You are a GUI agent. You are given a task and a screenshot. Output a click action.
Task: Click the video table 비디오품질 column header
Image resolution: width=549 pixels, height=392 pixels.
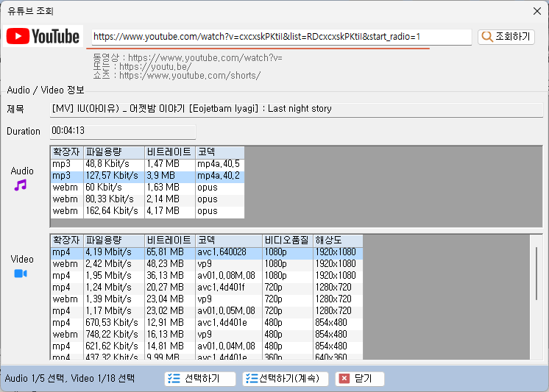coord(288,240)
